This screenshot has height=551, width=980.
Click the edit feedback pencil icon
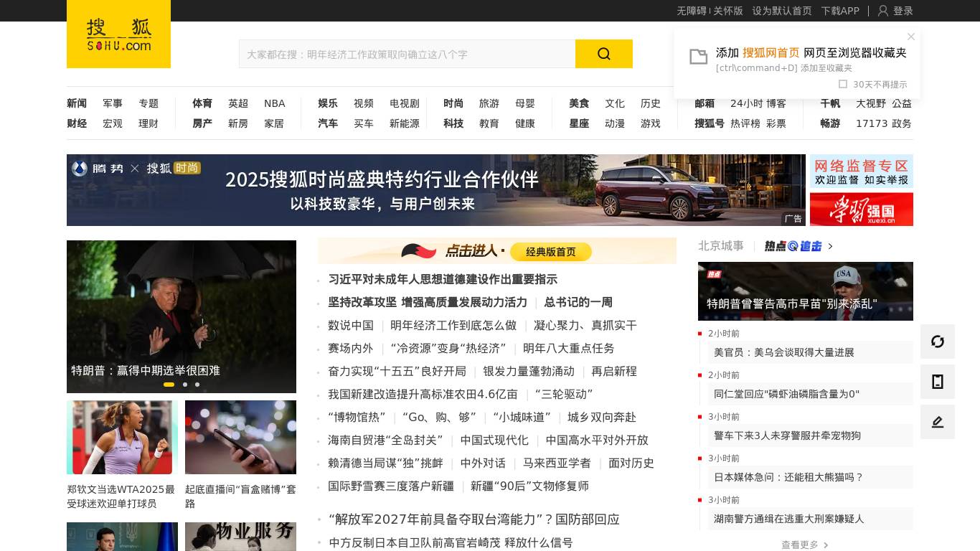pyautogui.click(x=937, y=422)
